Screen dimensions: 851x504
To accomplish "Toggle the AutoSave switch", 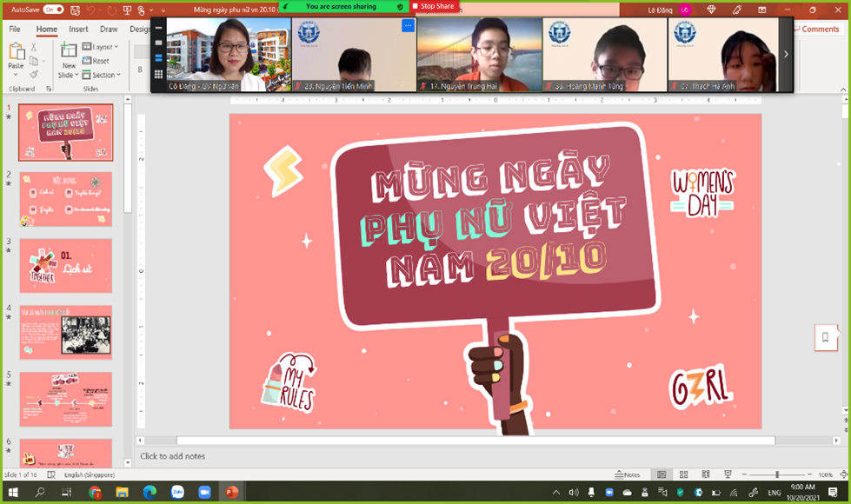I will (53, 10).
